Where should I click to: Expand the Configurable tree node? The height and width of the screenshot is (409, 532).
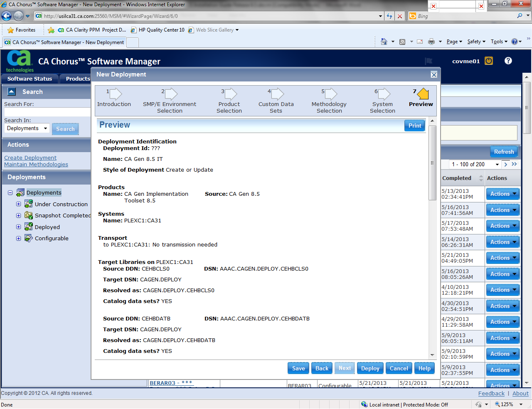[x=18, y=238]
